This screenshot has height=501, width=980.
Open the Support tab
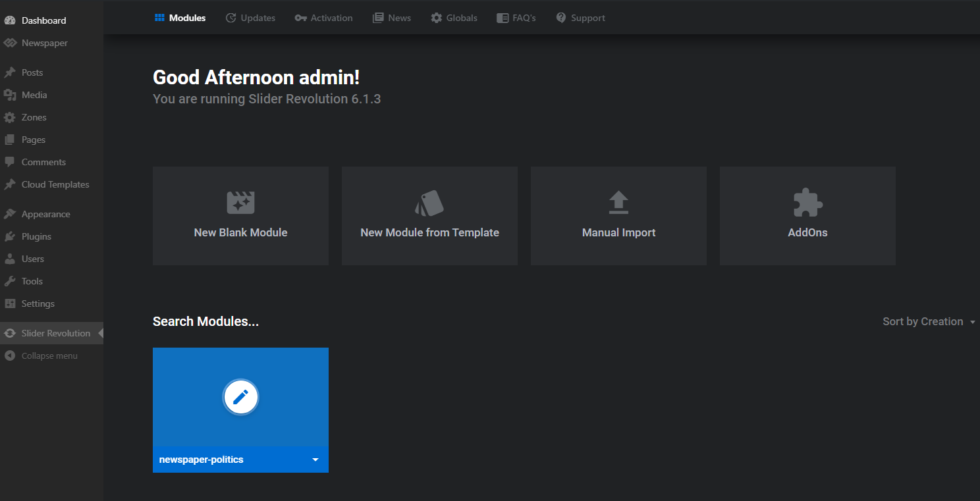[x=580, y=18]
